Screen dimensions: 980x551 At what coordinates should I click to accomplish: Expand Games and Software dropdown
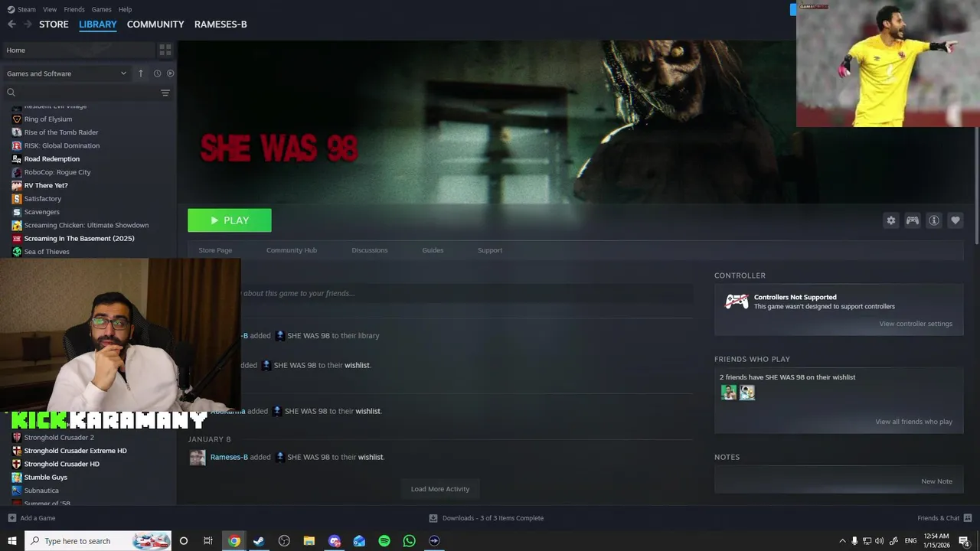pos(67,73)
